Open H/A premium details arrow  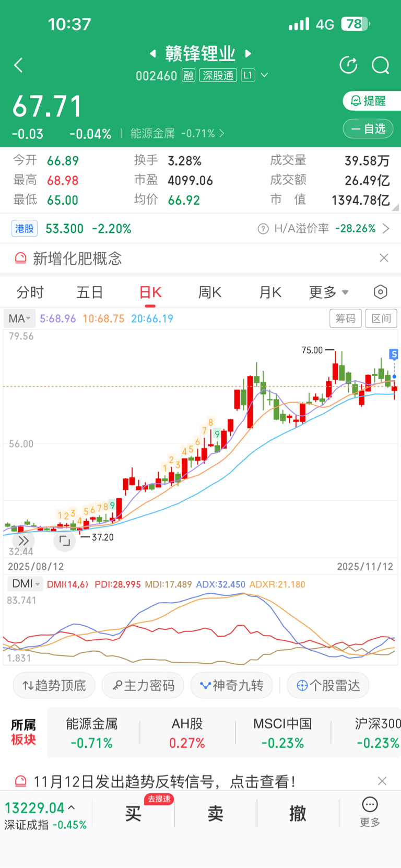coord(386,229)
